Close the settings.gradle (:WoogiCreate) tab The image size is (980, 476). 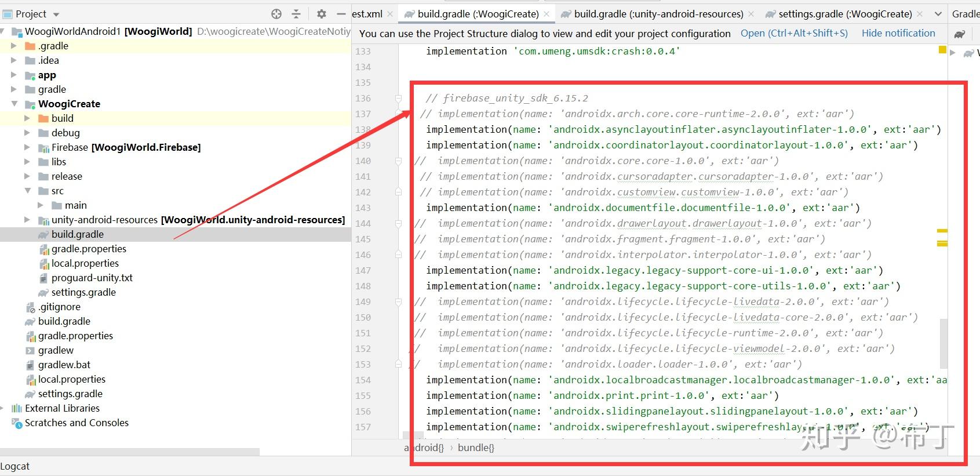click(x=920, y=14)
